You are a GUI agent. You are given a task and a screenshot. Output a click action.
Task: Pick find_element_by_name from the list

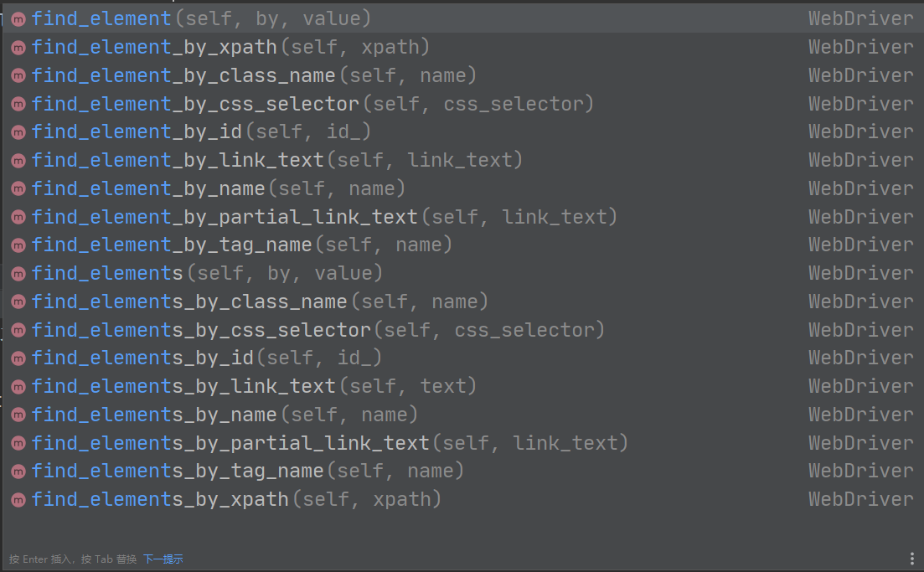(218, 189)
